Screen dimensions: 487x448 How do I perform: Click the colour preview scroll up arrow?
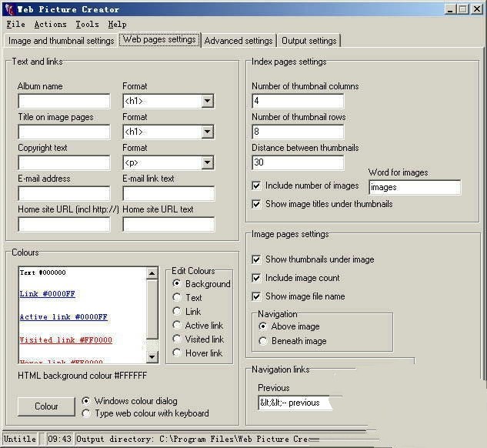pyautogui.click(x=152, y=273)
